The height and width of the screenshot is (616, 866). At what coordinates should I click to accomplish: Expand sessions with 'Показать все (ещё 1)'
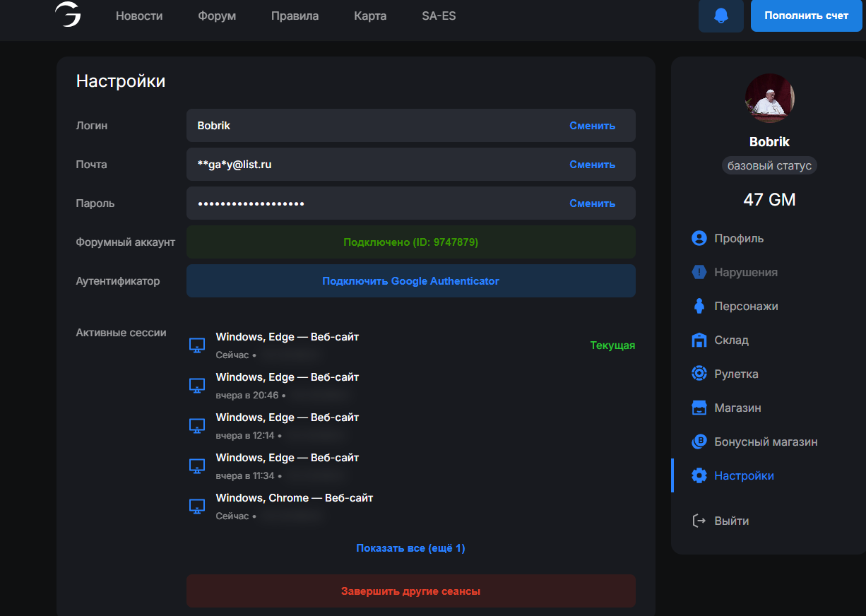tap(410, 548)
